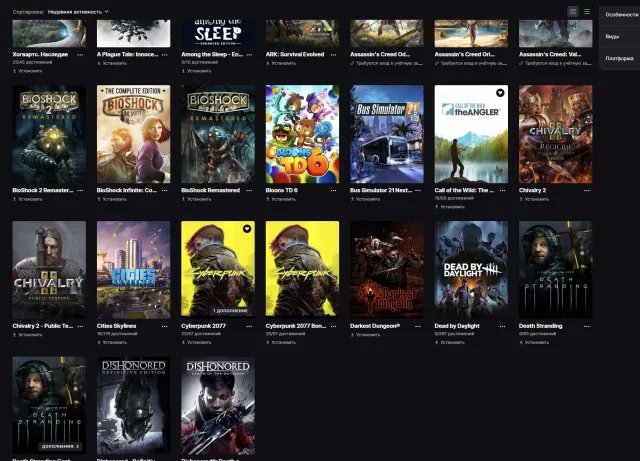Toggle favorite heart on Call of the Wild cover
This screenshot has height=461, width=640.
click(x=500, y=93)
